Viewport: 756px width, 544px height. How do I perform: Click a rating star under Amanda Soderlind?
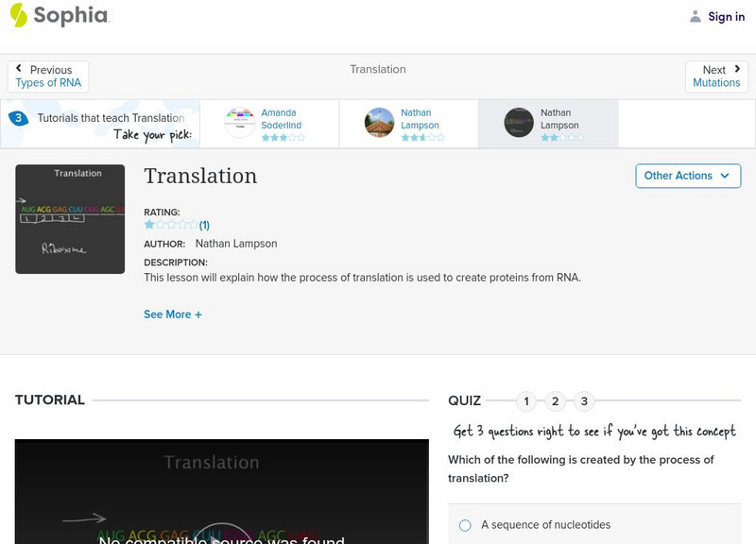274,136
